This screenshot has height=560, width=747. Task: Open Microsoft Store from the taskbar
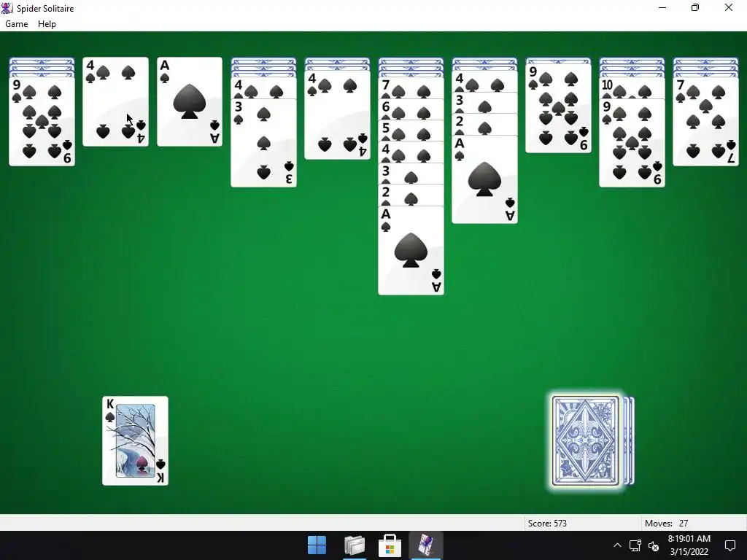coord(390,545)
